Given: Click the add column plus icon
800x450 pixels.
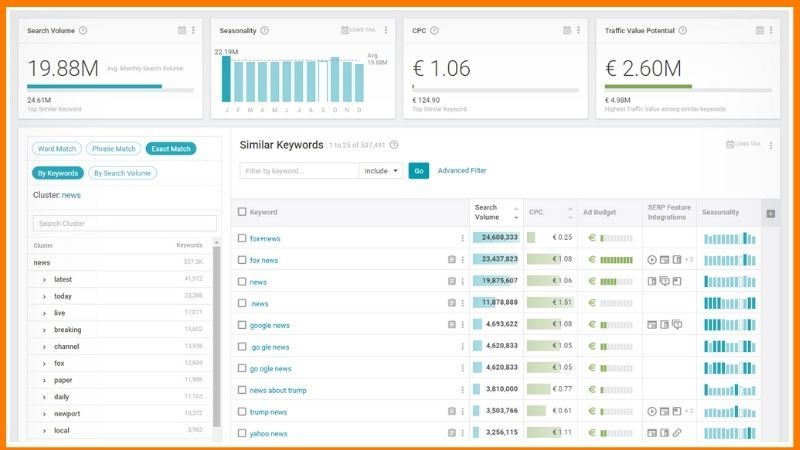Looking at the screenshot, I should tap(770, 213).
